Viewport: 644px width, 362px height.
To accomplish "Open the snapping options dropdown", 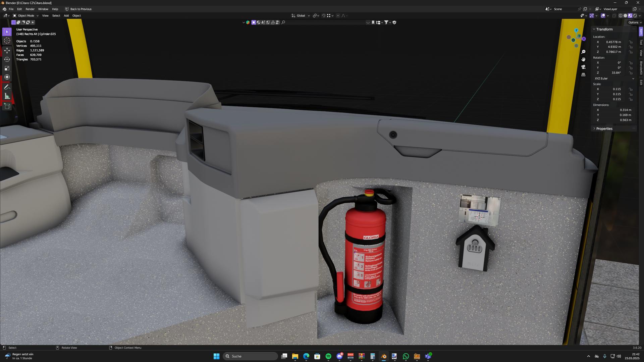I will (x=330, y=16).
